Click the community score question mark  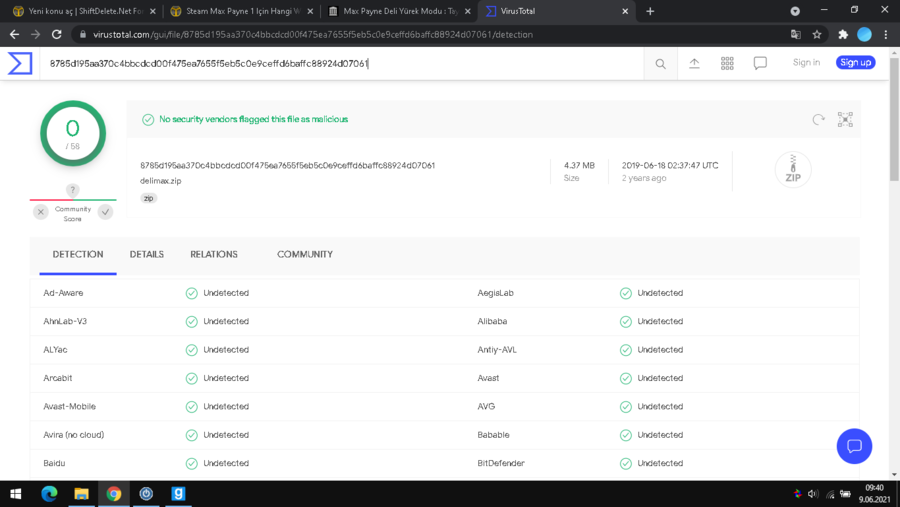pos(72,190)
